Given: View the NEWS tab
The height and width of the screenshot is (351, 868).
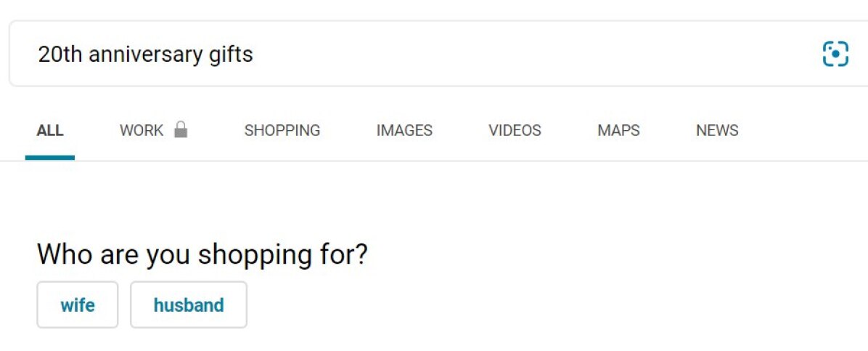Looking at the screenshot, I should pyautogui.click(x=717, y=131).
